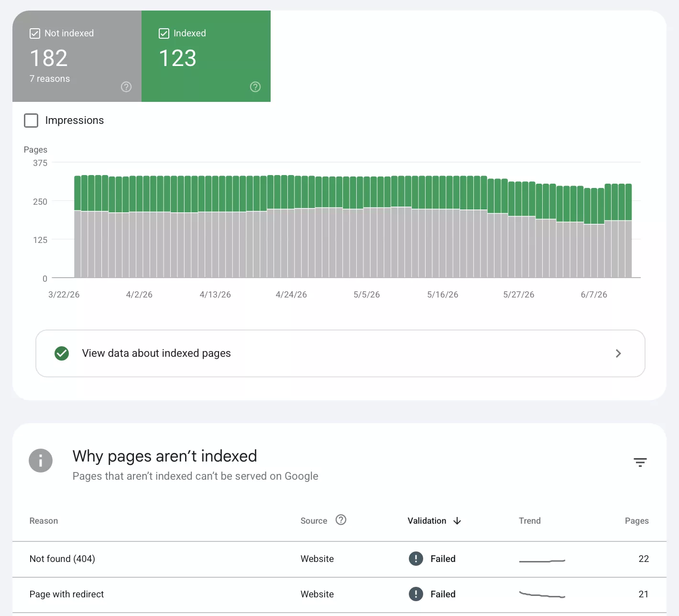This screenshot has width=679, height=616.
Task: Expand indexed pages with chevron arrow
Action: pyautogui.click(x=618, y=353)
